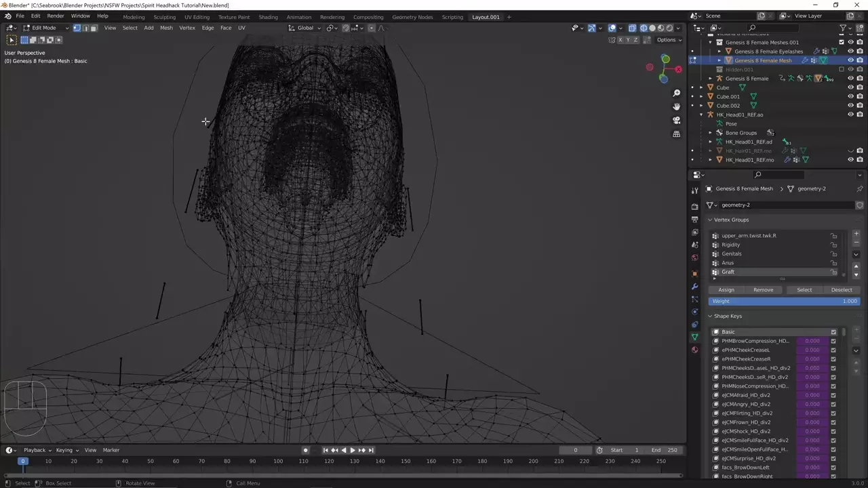Toggle X-ray display in viewport header

(632, 28)
